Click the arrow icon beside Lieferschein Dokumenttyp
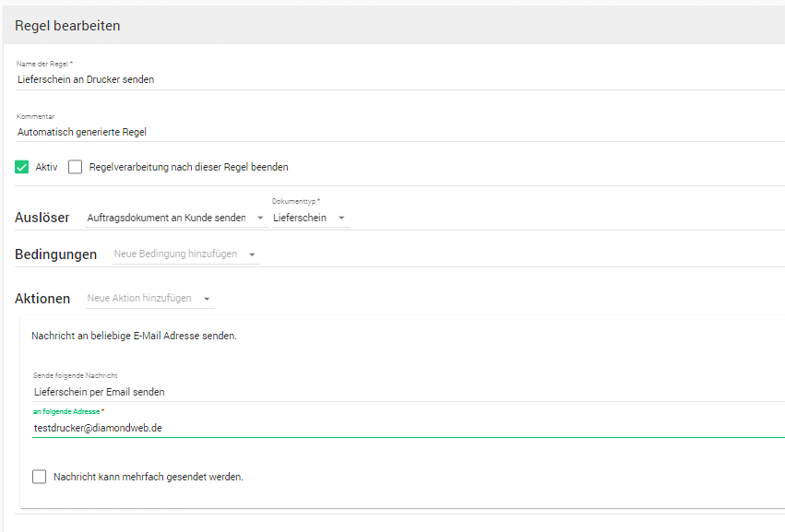Viewport: 785px width, 532px height. (341, 218)
